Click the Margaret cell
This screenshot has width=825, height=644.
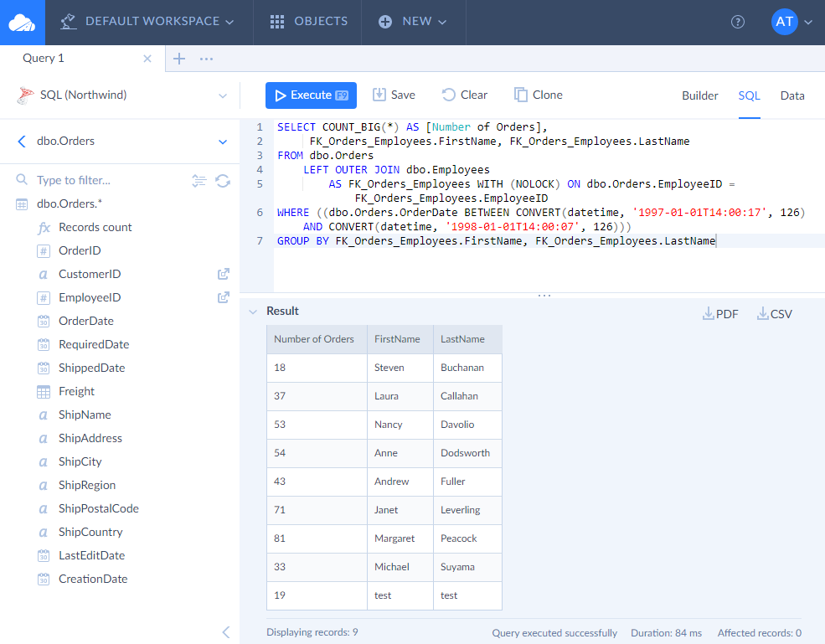point(400,538)
